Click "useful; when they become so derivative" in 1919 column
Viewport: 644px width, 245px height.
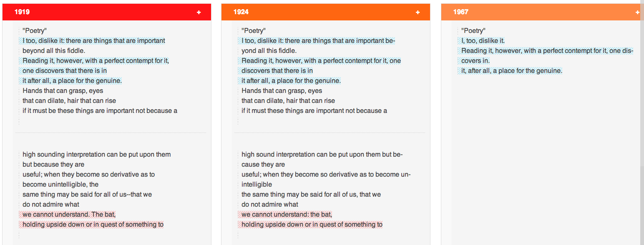[89, 175]
